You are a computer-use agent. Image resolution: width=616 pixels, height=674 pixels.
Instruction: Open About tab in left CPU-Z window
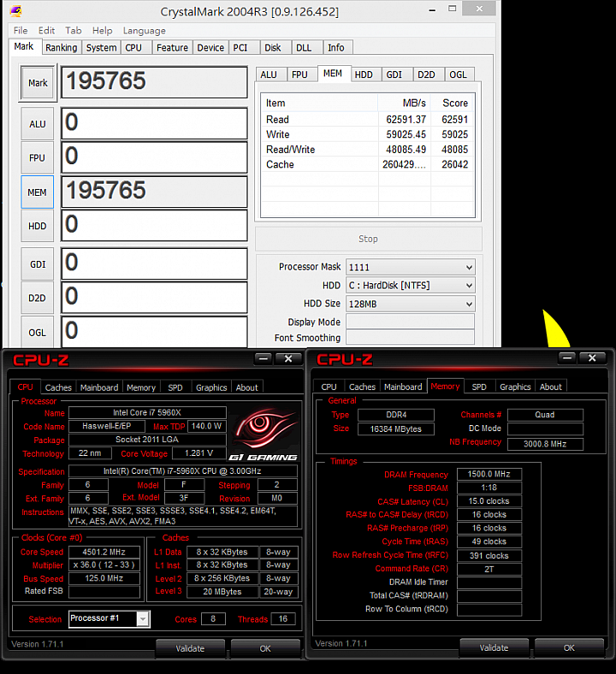[x=246, y=387]
